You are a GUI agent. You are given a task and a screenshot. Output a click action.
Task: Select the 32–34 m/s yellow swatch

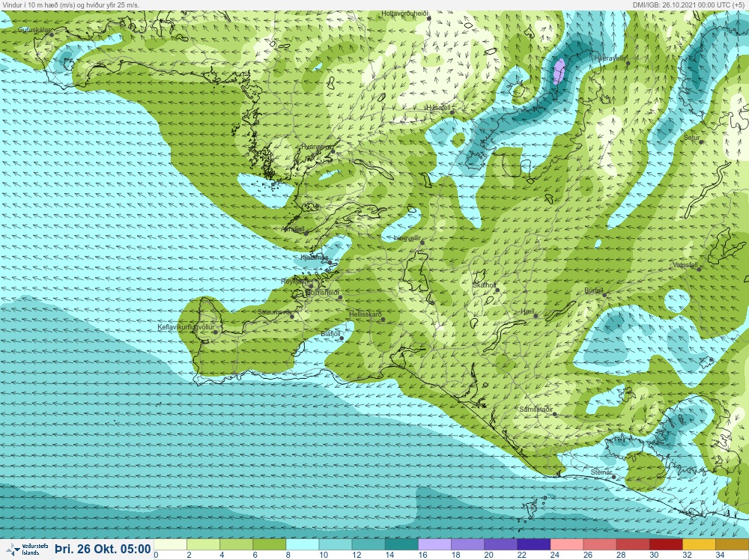(x=699, y=545)
